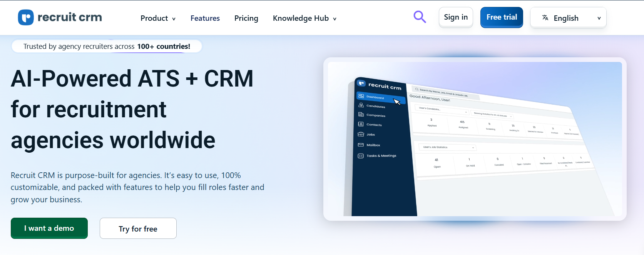644x255 pixels.
Task: Open the English language dropdown
Action: [568, 18]
